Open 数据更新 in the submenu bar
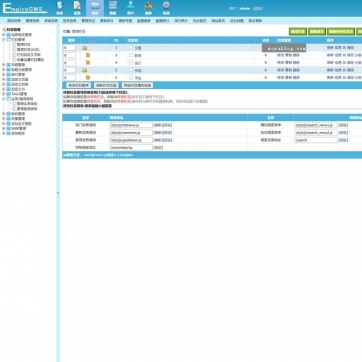 pyautogui.click(x=144, y=21)
